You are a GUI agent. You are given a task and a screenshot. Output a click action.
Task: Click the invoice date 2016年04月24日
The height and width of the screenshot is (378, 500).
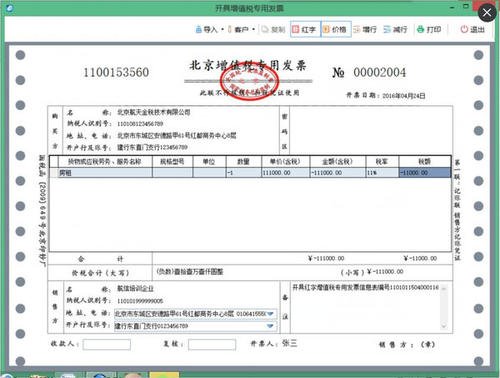point(404,96)
